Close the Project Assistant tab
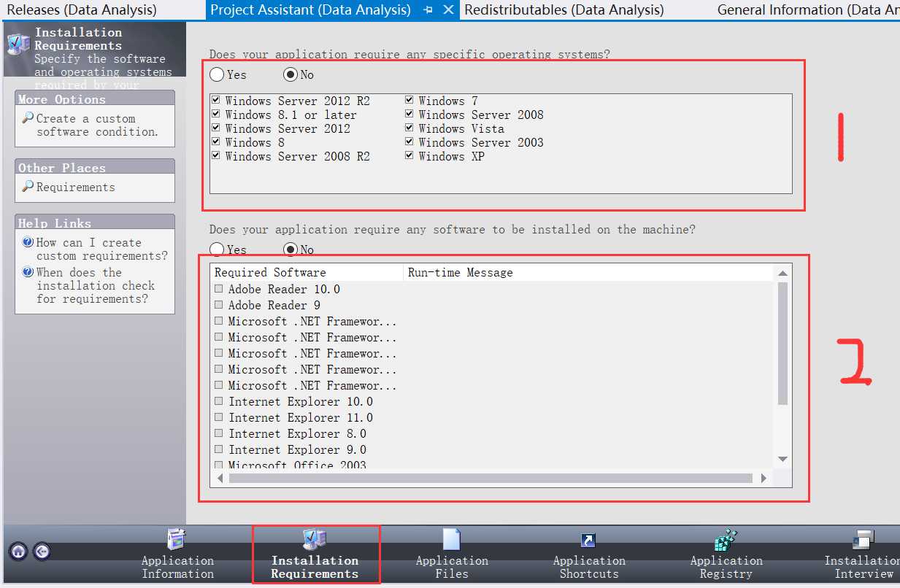Screen dimensions: 900x588 point(448,9)
